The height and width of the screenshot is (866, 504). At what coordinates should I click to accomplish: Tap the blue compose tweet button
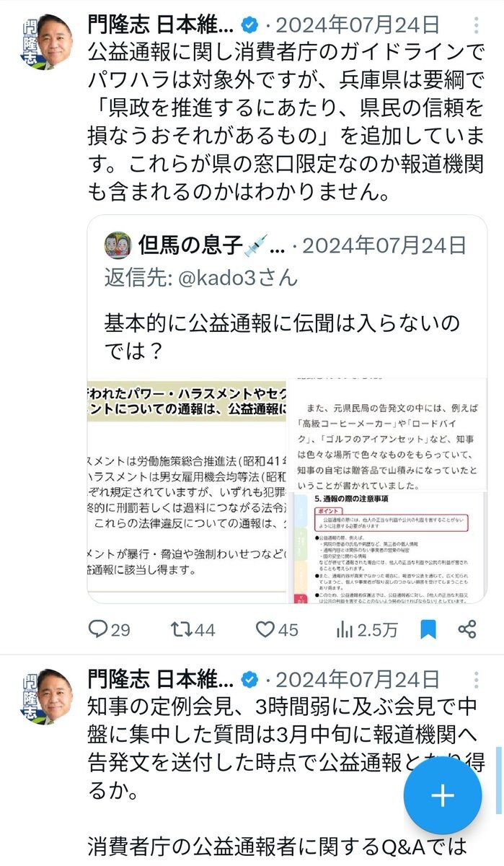443,796
